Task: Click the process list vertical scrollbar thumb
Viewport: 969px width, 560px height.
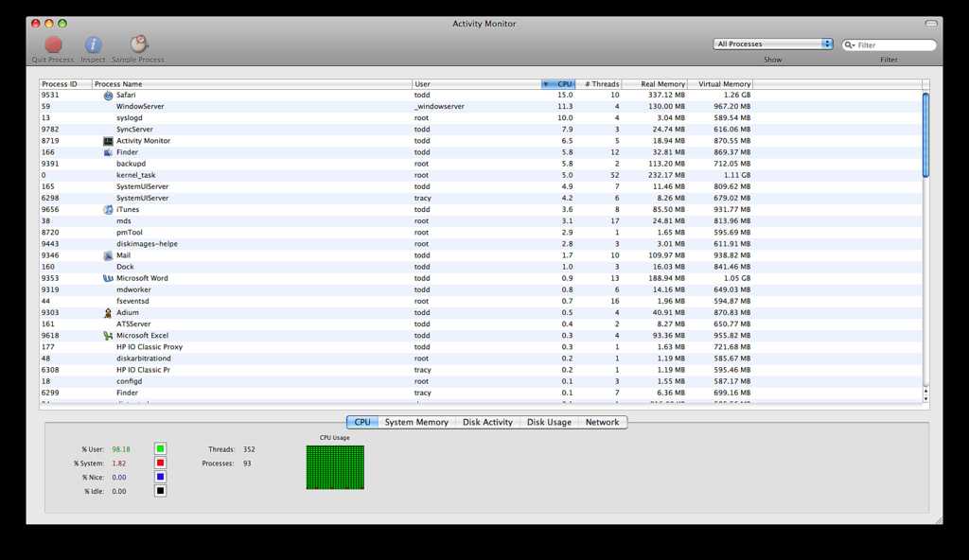Action: (925, 134)
